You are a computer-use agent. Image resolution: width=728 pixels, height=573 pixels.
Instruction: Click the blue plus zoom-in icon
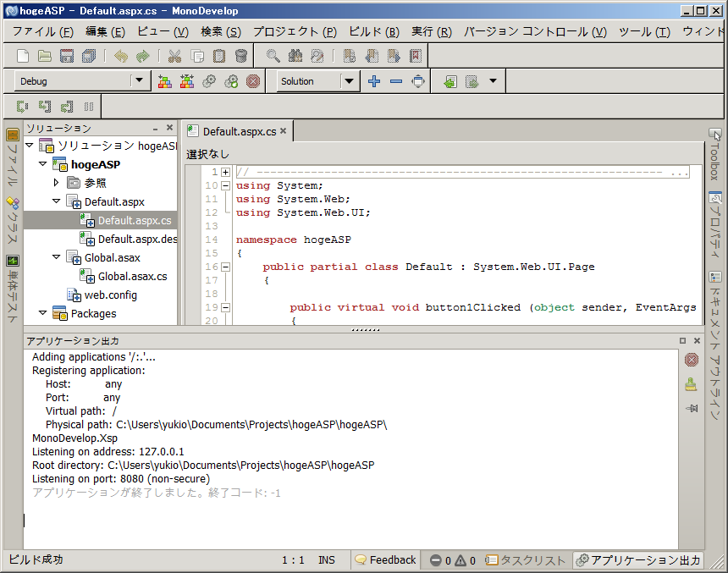pyautogui.click(x=374, y=81)
